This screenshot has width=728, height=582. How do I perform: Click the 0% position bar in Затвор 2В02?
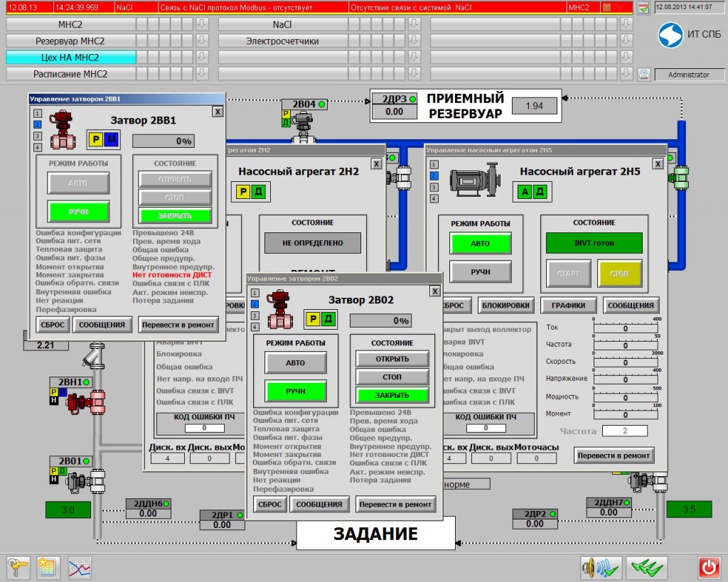click(x=381, y=320)
